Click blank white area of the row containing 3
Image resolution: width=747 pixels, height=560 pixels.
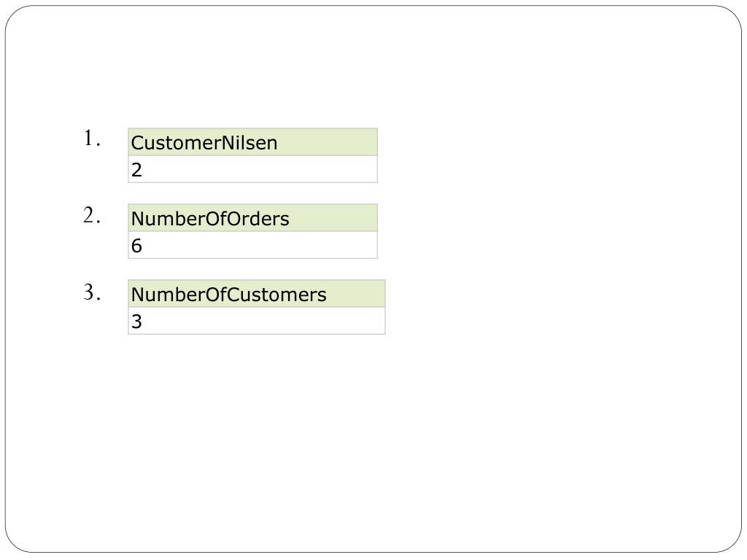(263, 321)
